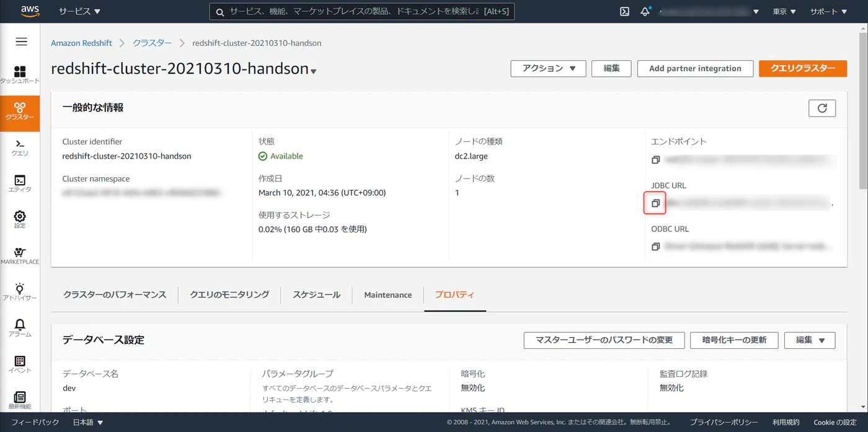Expand the cluster name title dropdown arrow
The width and height of the screenshot is (868, 432).
point(314,71)
